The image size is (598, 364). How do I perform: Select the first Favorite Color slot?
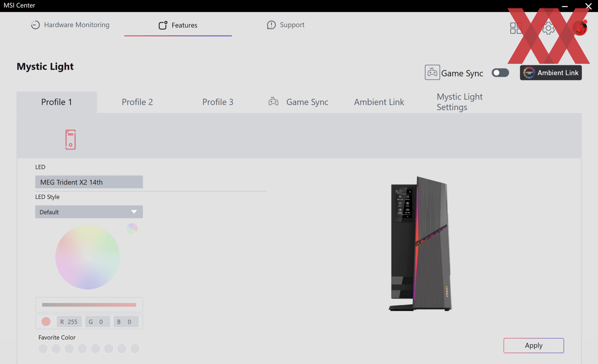pos(43,349)
